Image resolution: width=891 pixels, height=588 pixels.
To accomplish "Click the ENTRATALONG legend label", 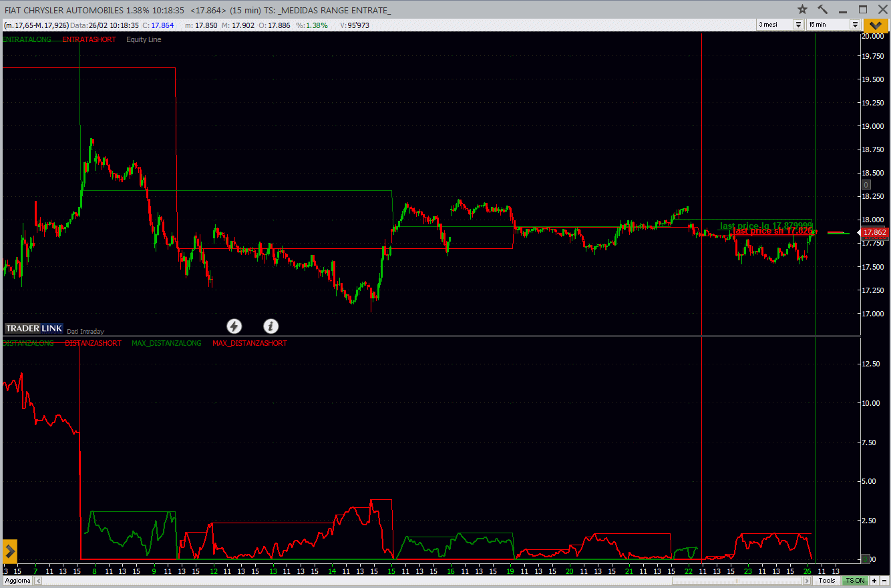I will point(27,39).
